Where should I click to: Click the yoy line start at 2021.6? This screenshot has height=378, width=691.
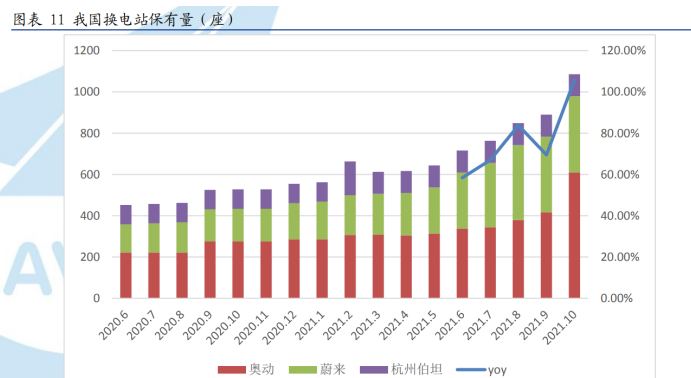click(x=462, y=177)
